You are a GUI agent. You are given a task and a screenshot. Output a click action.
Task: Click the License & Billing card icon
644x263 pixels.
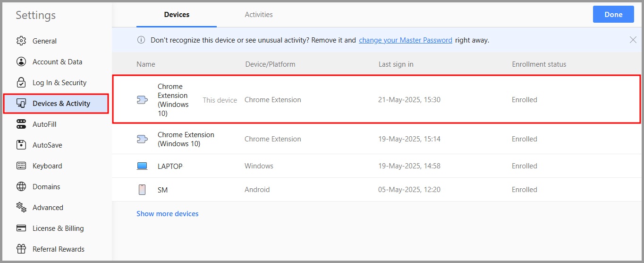click(21, 228)
